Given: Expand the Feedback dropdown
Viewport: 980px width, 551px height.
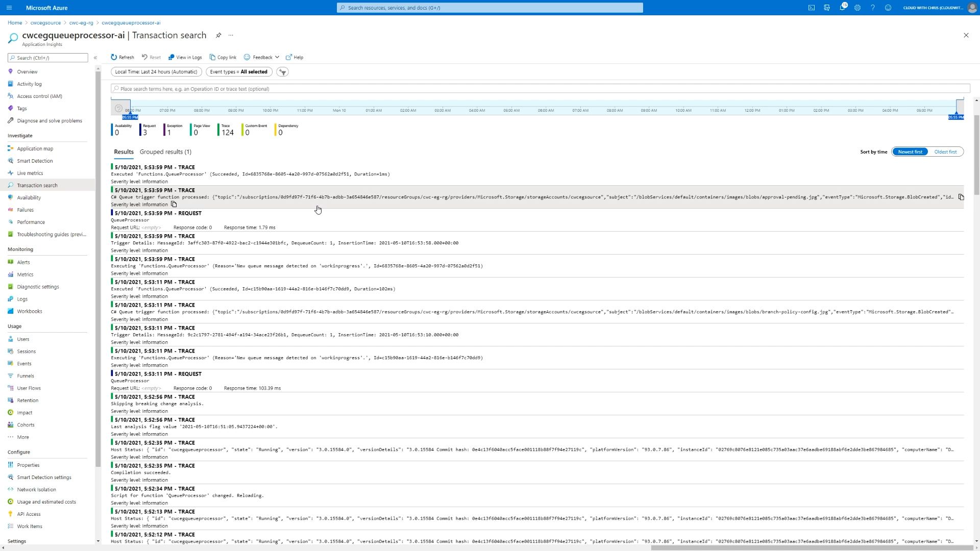Looking at the screenshot, I should click(261, 57).
